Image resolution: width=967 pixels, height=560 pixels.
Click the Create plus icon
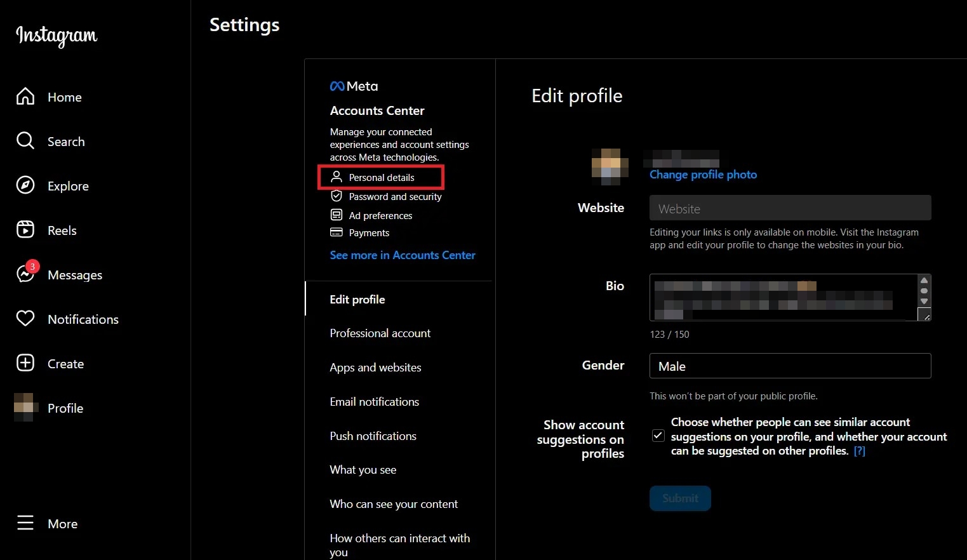(x=25, y=363)
